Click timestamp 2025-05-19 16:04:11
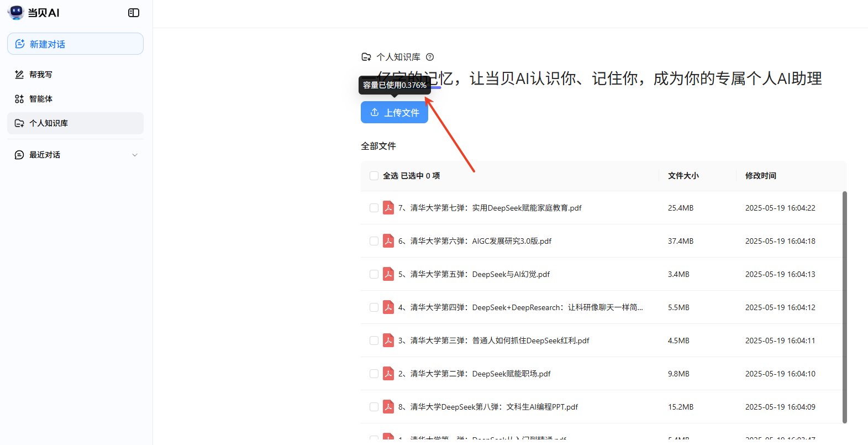868x445 pixels. click(x=780, y=341)
